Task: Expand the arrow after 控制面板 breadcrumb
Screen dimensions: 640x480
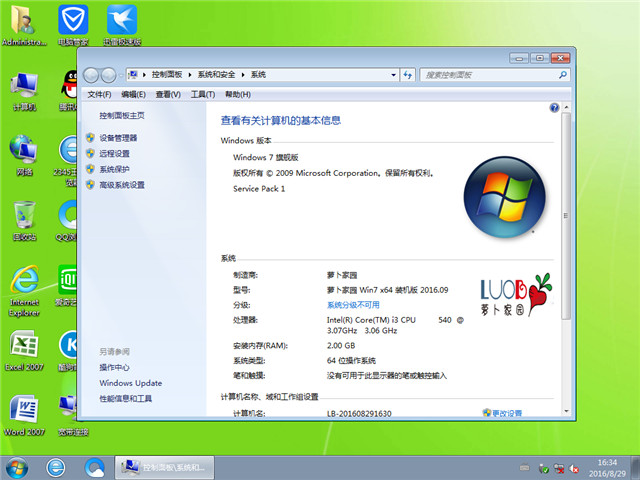Action: [x=190, y=75]
